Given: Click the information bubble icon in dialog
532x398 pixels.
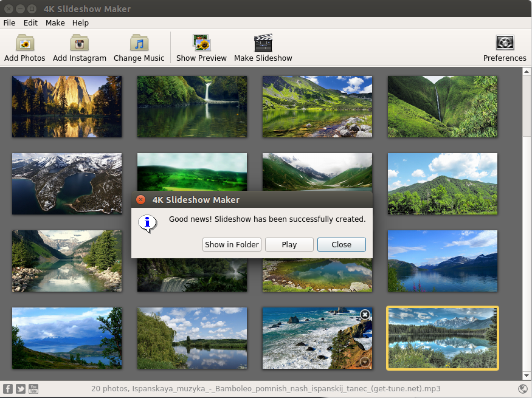Looking at the screenshot, I should pos(147,224).
